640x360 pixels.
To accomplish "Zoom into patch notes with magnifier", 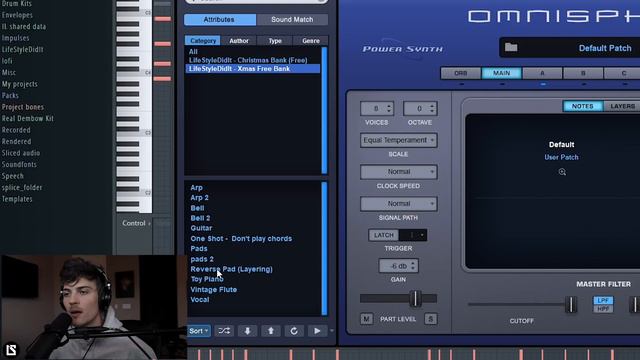I will (x=562, y=172).
